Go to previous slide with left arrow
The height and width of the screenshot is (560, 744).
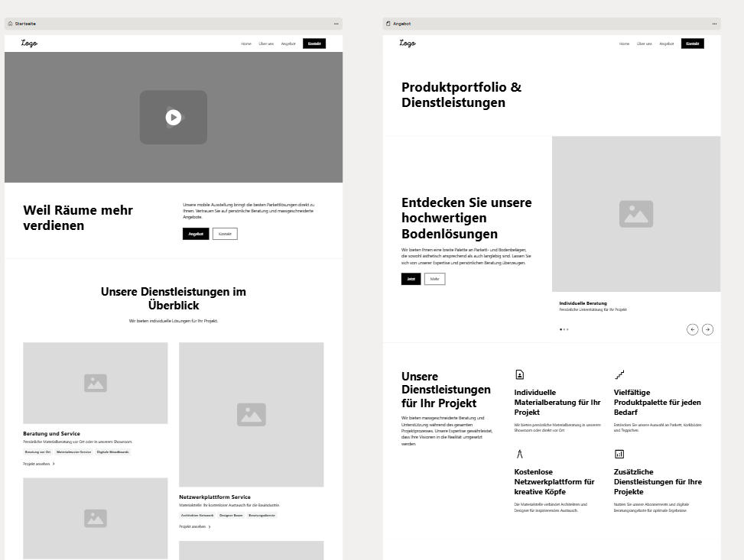point(692,329)
